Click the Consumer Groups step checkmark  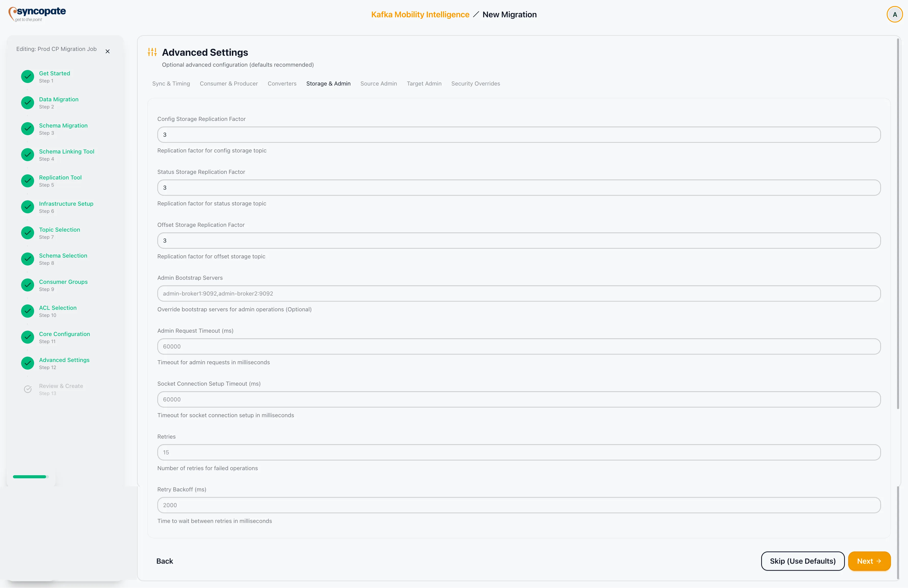click(27, 285)
